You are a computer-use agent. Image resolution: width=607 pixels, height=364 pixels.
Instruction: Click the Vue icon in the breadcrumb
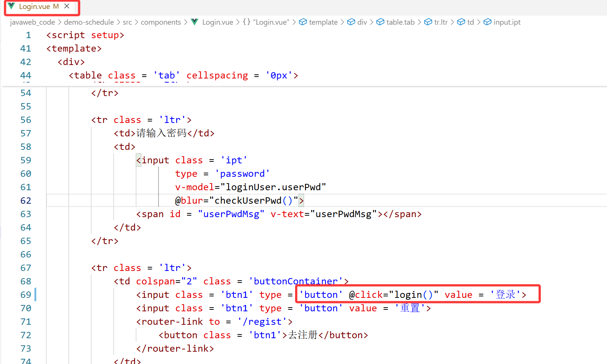pyautogui.click(x=194, y=22)
